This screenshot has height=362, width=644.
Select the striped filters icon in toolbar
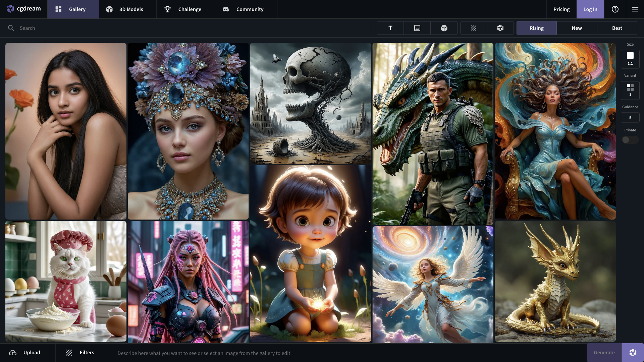tap(474, 28)
